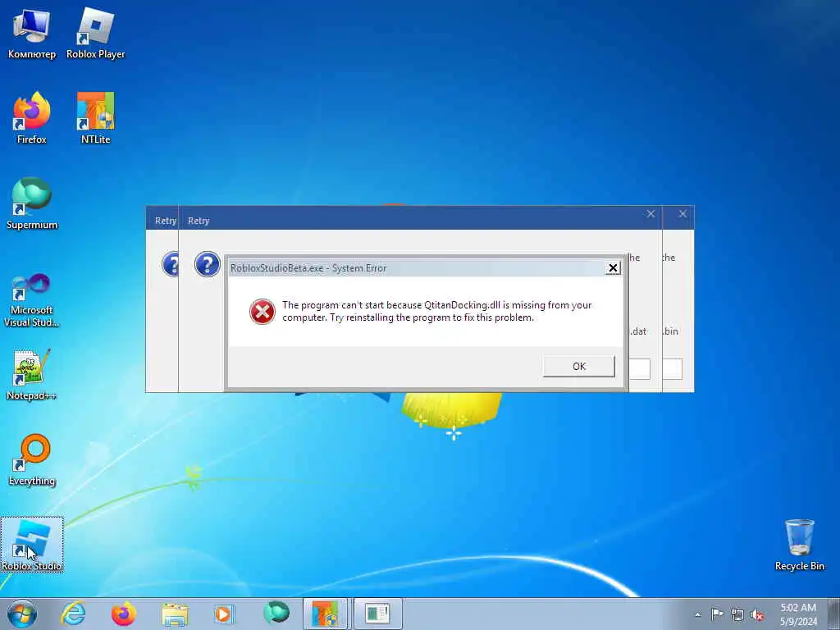Screen dimensions: 840x630
Task: Select the Firefox desktop shortcut
Action: 32,119
